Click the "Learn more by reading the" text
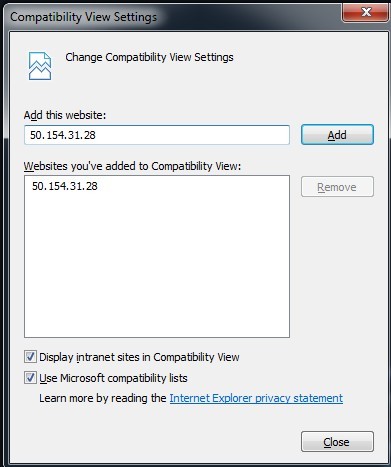 (x=103, y=398)
